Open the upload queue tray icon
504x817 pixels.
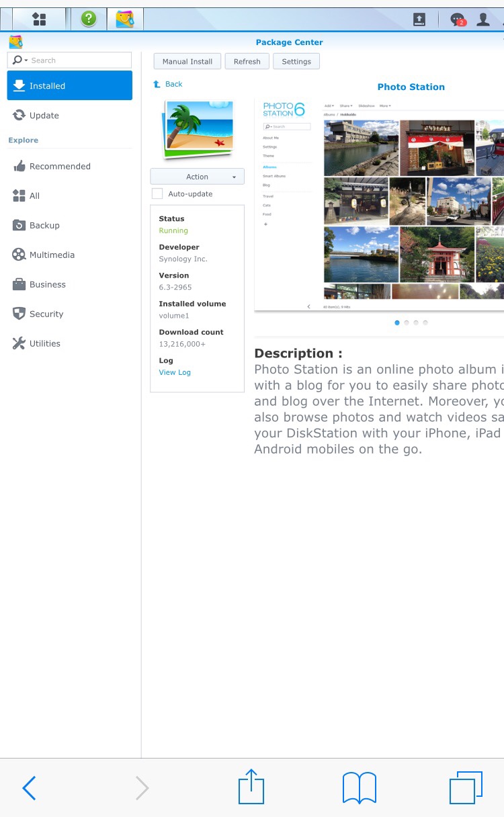coord(419,19)
